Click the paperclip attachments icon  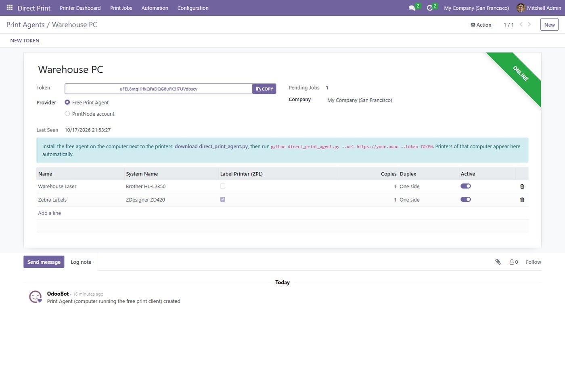[x=498, y=262]
